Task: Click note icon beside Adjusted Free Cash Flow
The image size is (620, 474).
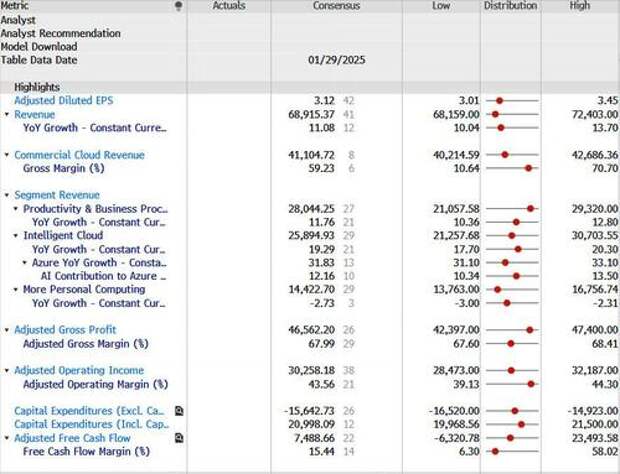Action: [x=178, y=438]
